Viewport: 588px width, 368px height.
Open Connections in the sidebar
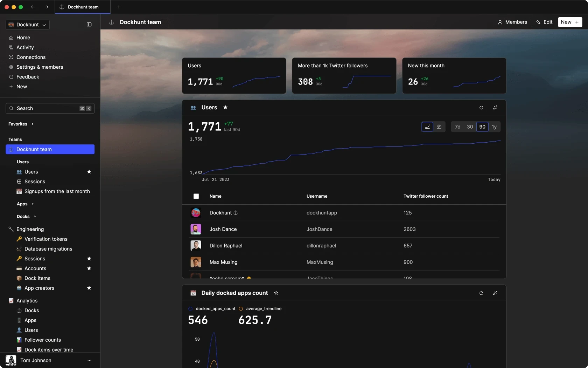click(31, 57)
